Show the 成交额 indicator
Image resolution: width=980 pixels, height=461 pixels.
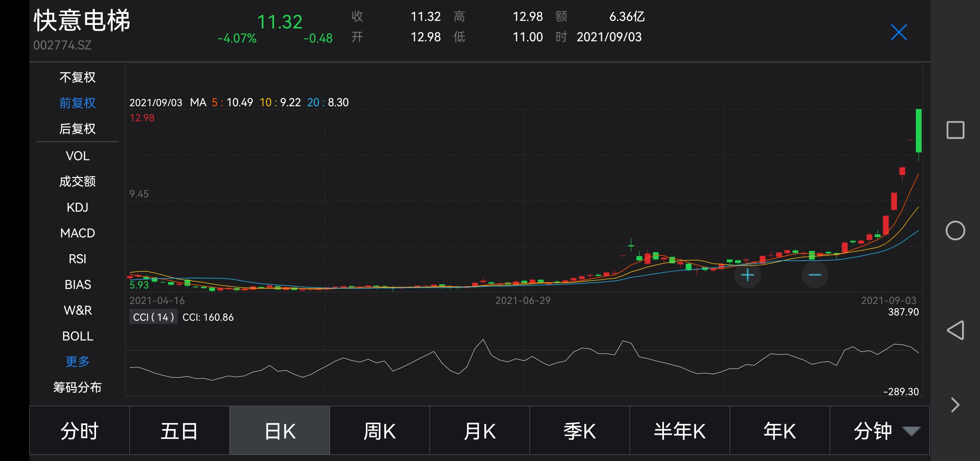coord(78,181)
